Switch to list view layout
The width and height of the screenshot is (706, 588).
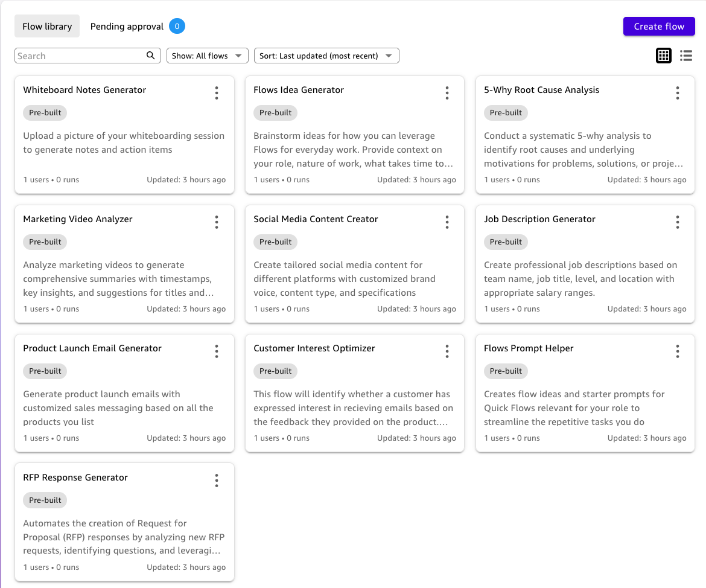coord(686,56)
